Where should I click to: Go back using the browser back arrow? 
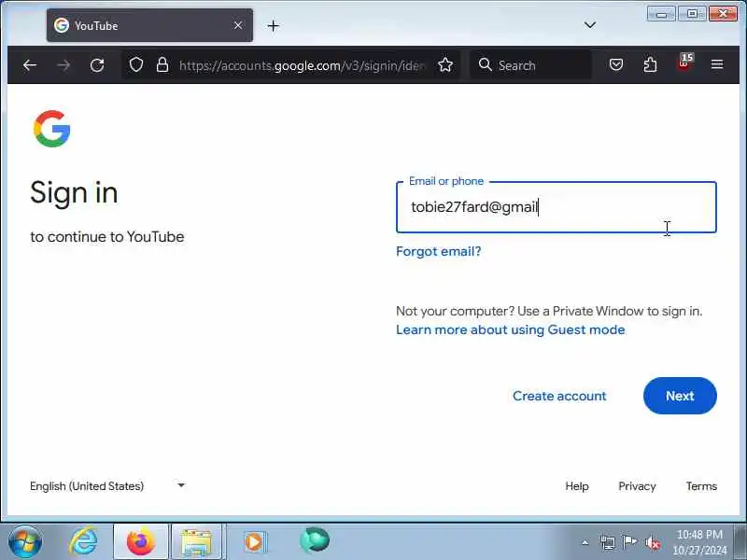(30, 65)
